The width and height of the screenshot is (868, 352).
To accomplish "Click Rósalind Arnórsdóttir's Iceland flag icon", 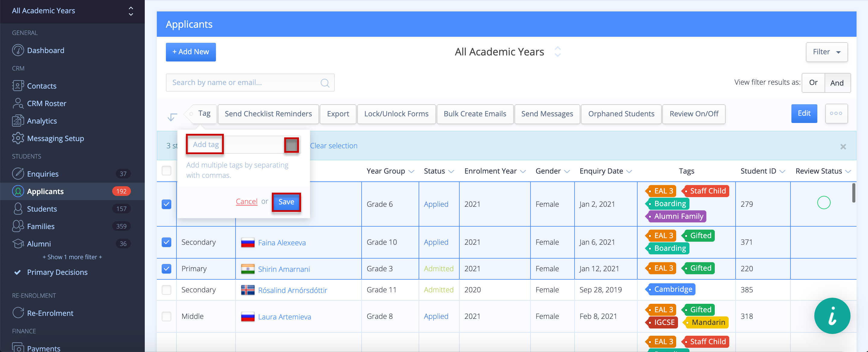I will click(248, 290).
